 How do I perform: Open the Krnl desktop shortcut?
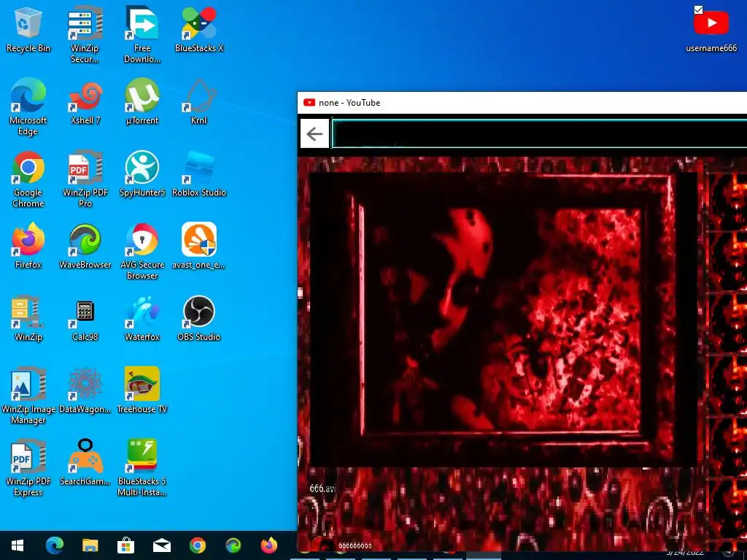coord(199,102)
